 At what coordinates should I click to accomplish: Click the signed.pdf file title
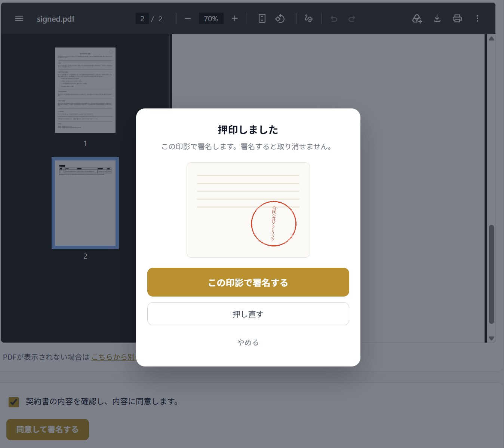(56, 19)
